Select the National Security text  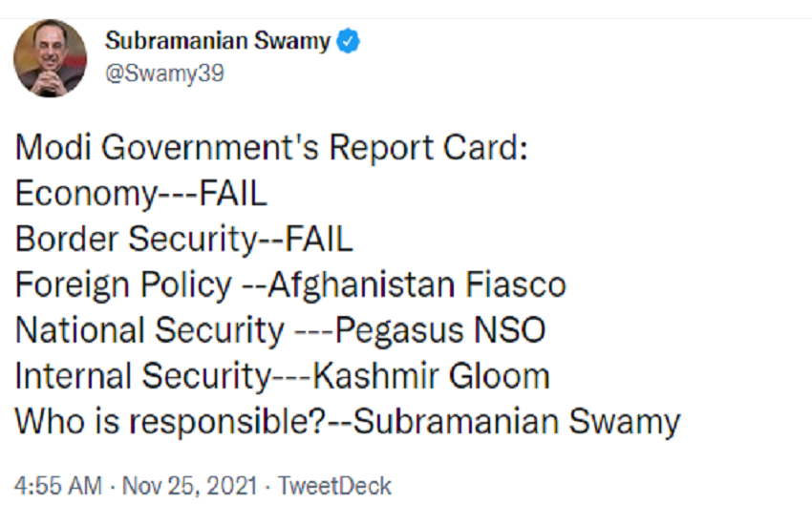point(150,331)
